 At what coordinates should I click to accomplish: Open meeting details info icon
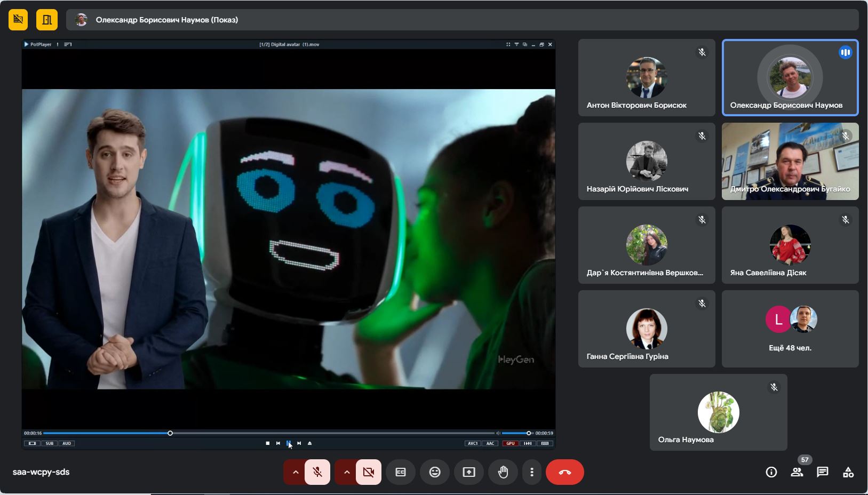point(771,472)
